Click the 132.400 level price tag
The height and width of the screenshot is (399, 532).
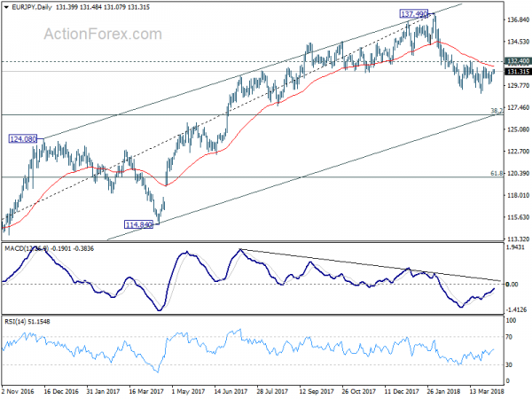point(518,61)
